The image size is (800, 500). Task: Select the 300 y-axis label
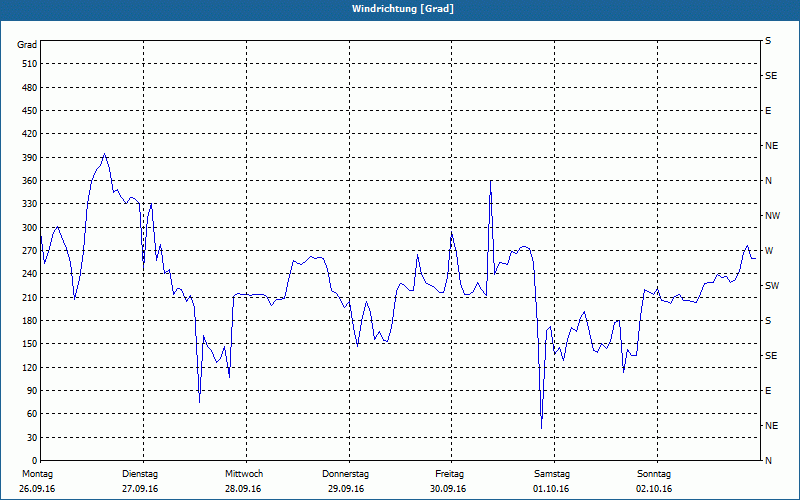(30, 228)
